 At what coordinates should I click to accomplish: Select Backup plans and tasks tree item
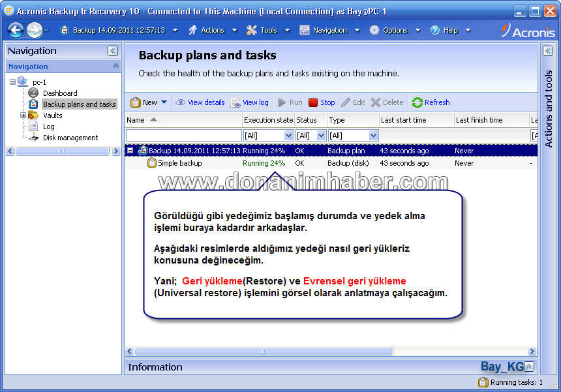coord(79,104)
